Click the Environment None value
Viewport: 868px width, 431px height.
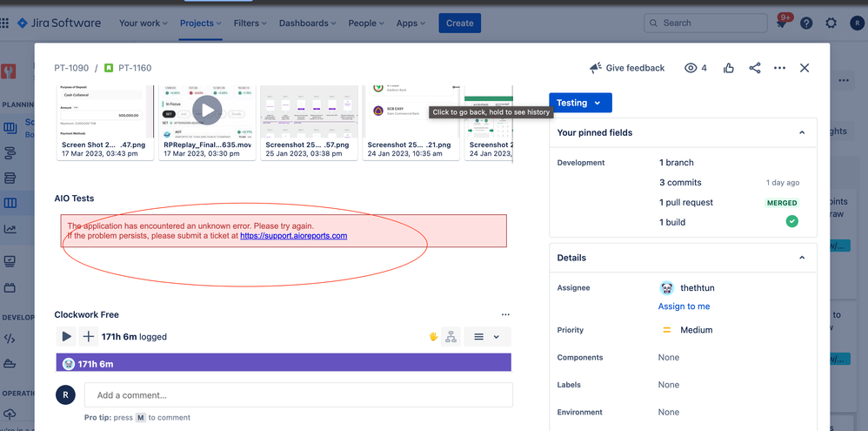click(669, 412)
